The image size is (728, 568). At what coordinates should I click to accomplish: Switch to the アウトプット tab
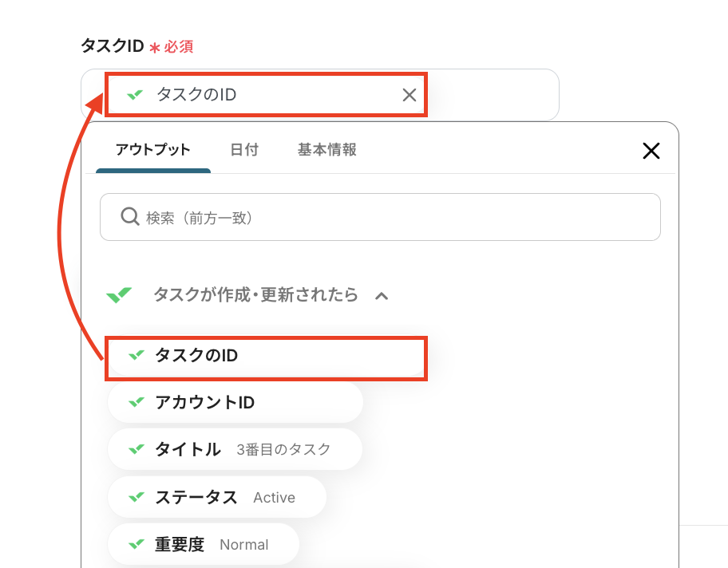click(x=152, y=150)
